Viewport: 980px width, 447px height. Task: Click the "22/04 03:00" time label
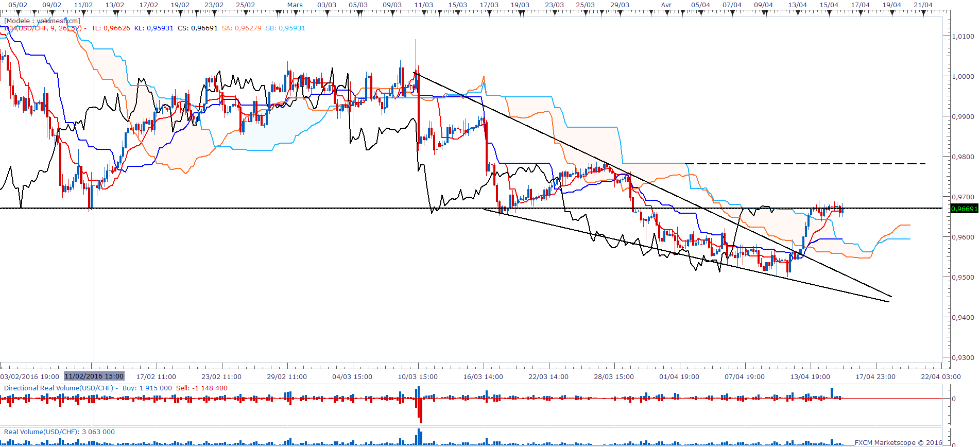941,377
